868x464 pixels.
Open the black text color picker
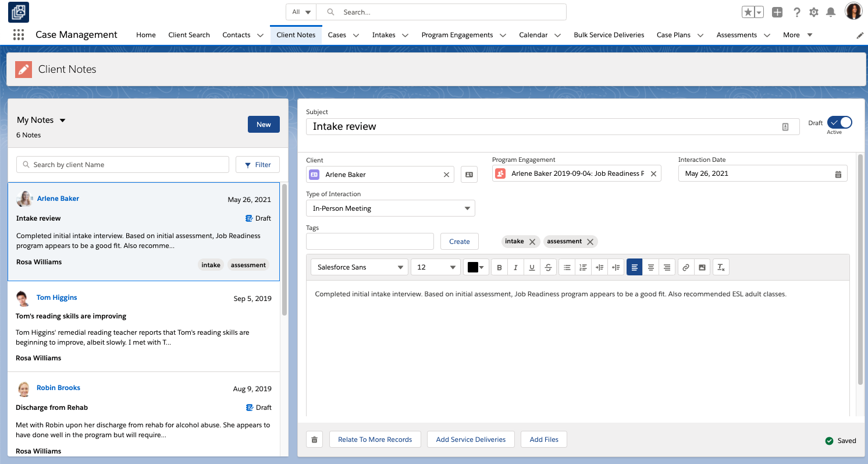click(x=476, y=267)
